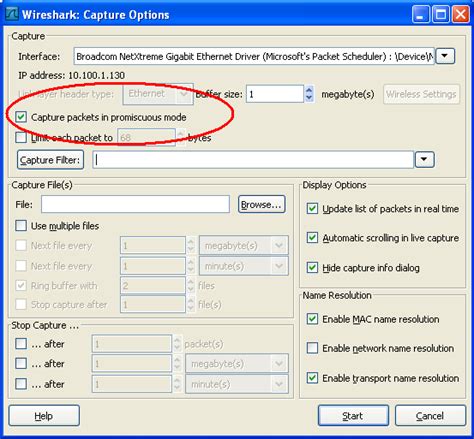Maximize the Capture Options window
Image resolution: width=474 pixels, height=439 pixels.
[x=441, y=15]
